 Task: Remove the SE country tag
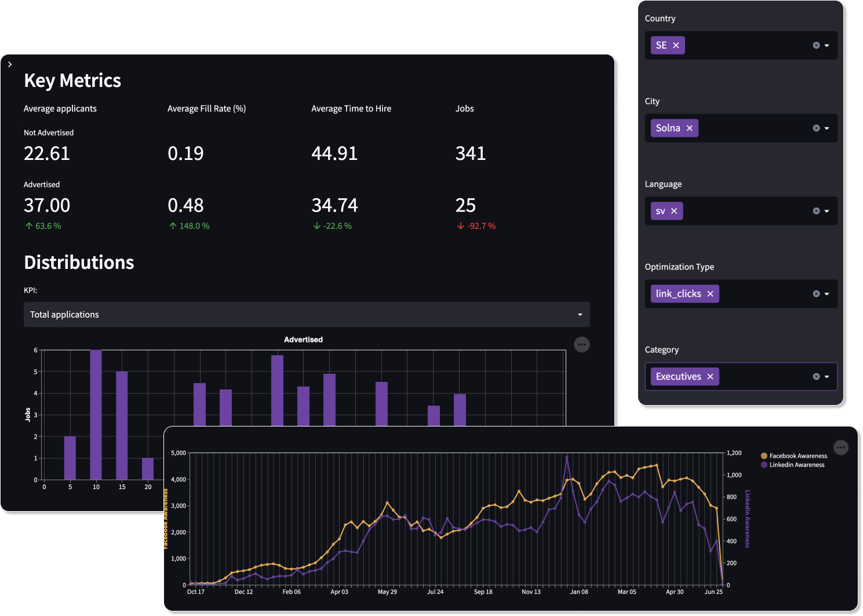pyautogui.click(x=676, y=45)
